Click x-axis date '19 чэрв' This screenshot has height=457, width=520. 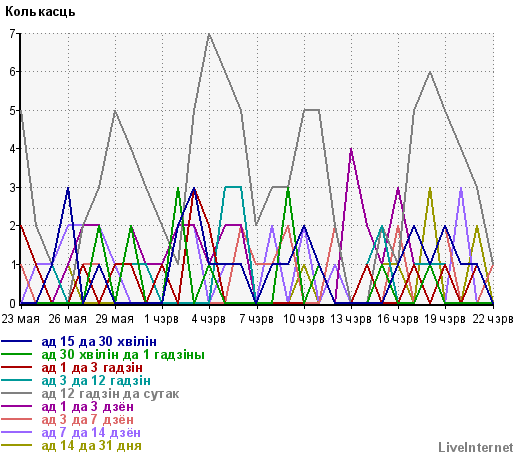pyautogui.click(x=445, y=319)
